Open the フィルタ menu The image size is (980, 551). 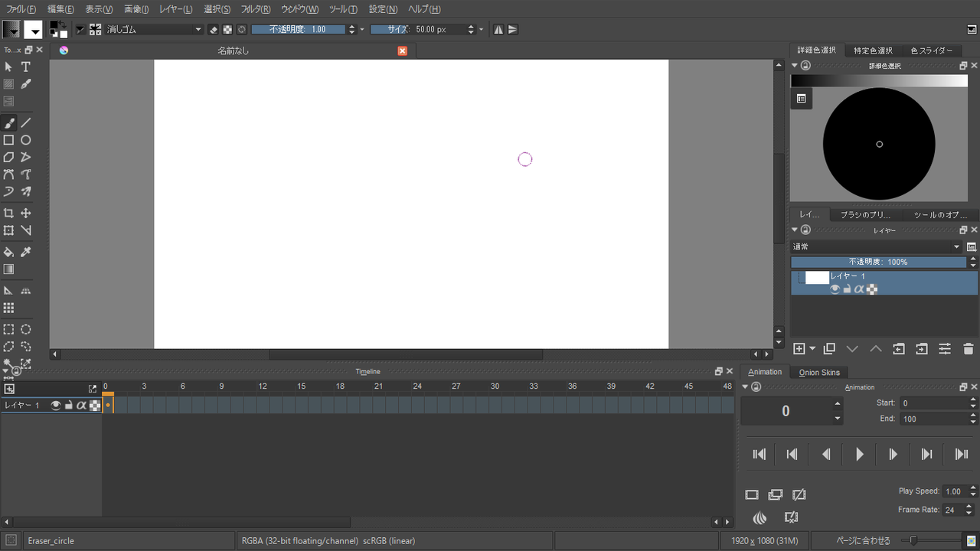tap(253, 8)
